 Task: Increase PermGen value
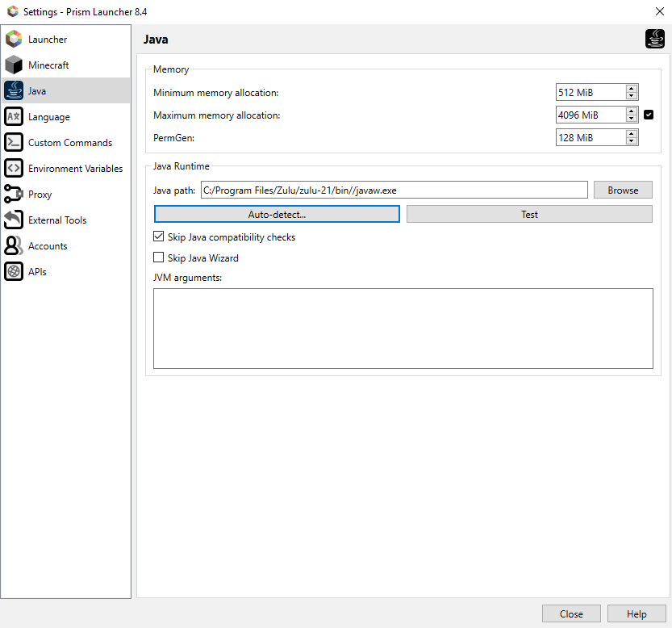[x=632, y=134]
